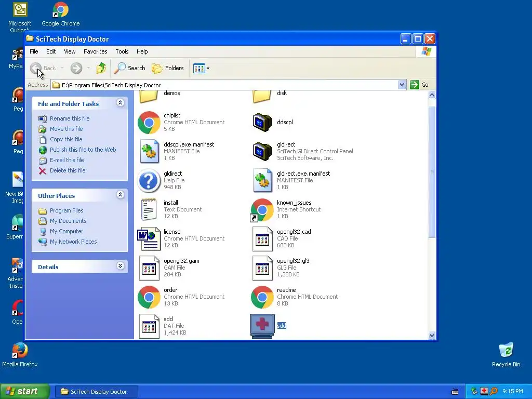This screenshot has height=399, width=532.
Task: Select the sdd DAT file icon
Action: (x=149, y=326)
